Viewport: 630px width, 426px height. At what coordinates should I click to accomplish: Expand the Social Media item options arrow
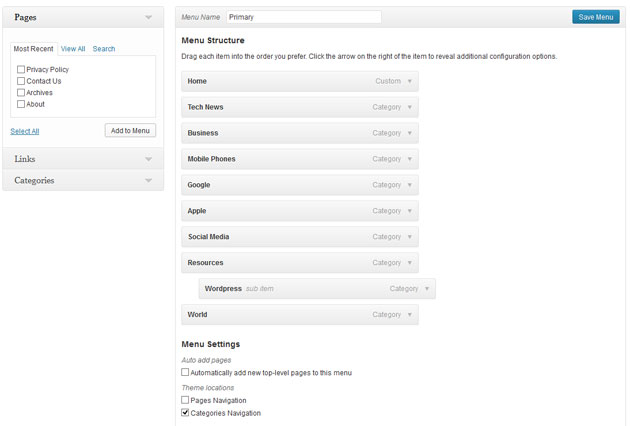click(410, 237)
